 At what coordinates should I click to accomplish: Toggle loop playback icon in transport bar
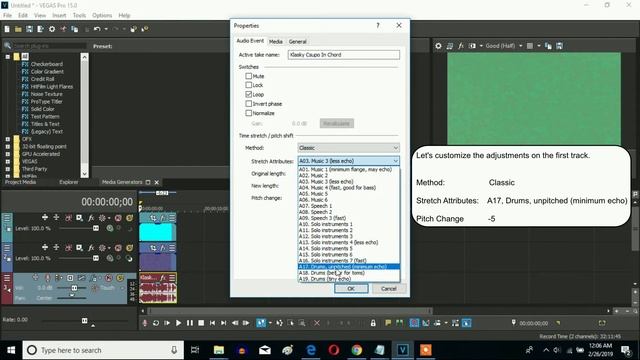156,323
